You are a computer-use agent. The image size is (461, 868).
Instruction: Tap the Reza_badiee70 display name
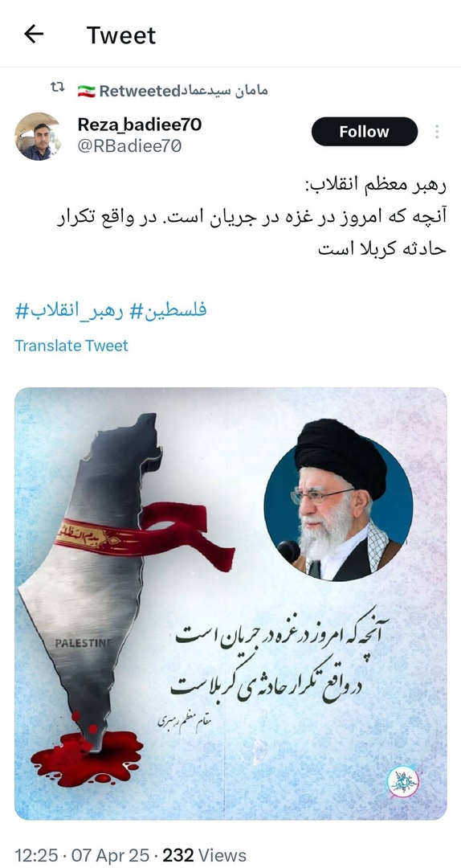[140, 125]
